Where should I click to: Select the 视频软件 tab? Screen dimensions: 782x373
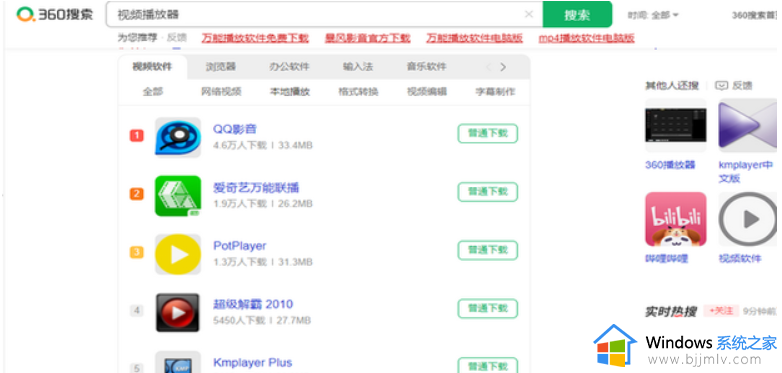(152, 67)
